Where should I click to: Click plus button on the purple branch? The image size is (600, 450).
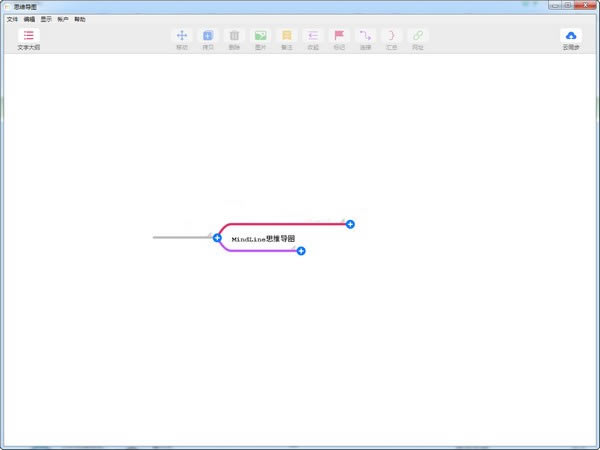point(301,251)
